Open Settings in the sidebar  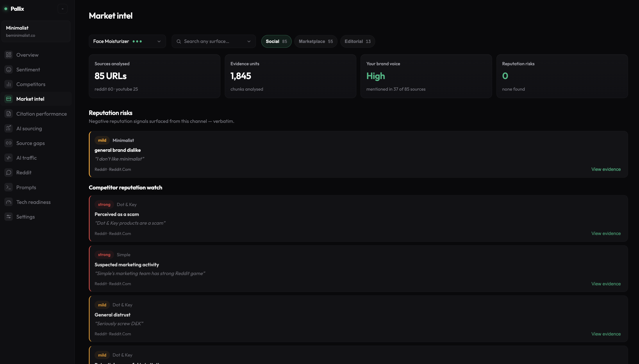click(x=36, y=217)
